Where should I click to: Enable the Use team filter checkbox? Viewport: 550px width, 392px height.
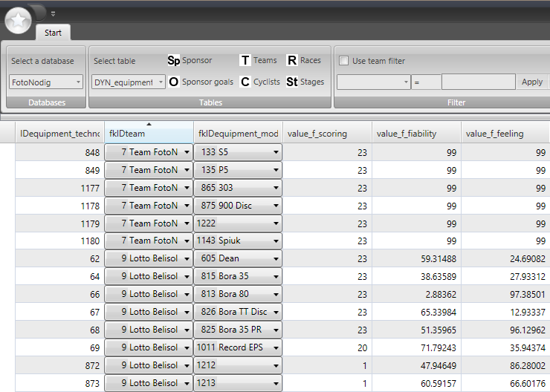coord(344,61)
